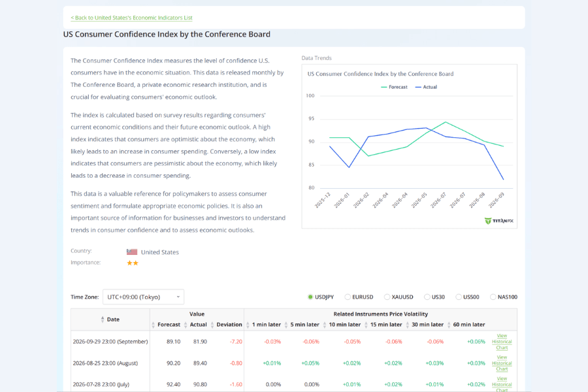Image resolution: width=588 pixels, height=392 pixels.
Task: Click the deviation value -7.20
Action: tap(236, 342)
